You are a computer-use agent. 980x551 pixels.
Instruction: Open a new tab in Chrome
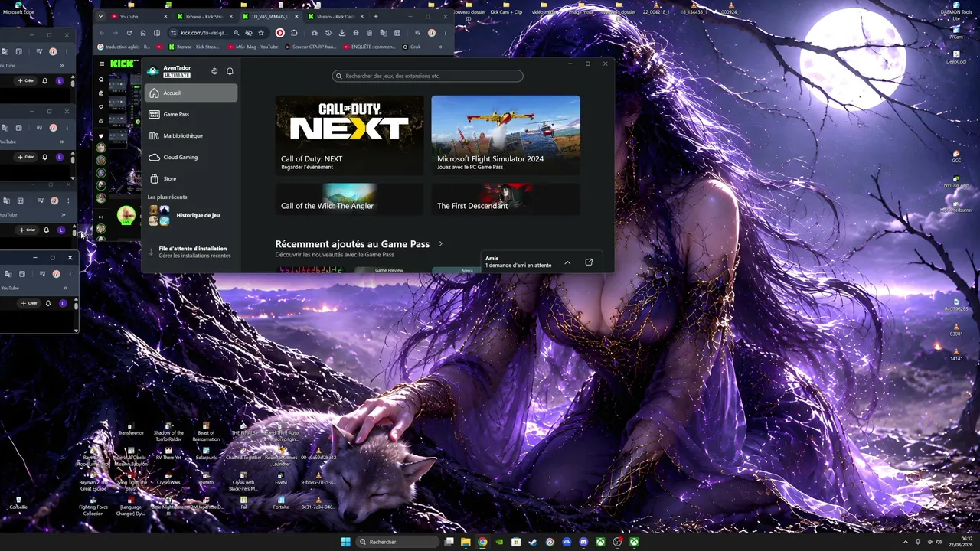[375, 16]
